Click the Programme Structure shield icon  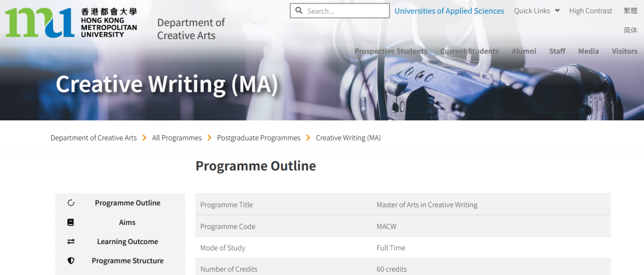(71, 261)
